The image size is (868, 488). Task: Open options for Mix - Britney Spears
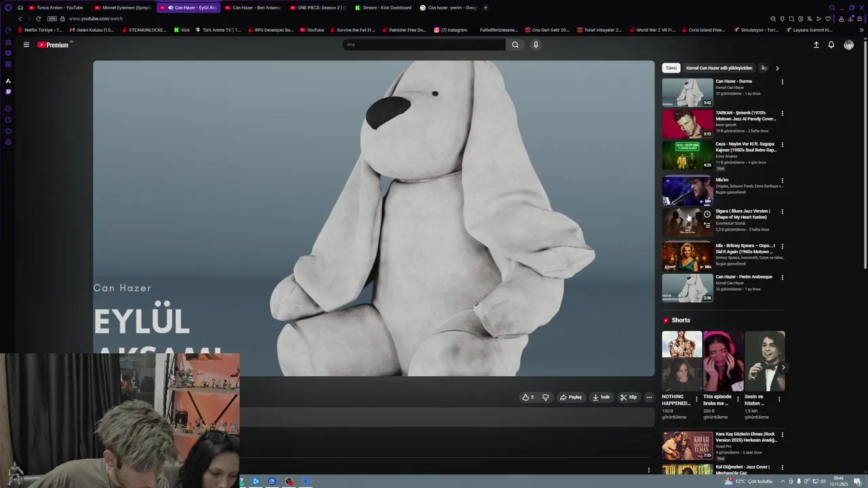point(782,246)
